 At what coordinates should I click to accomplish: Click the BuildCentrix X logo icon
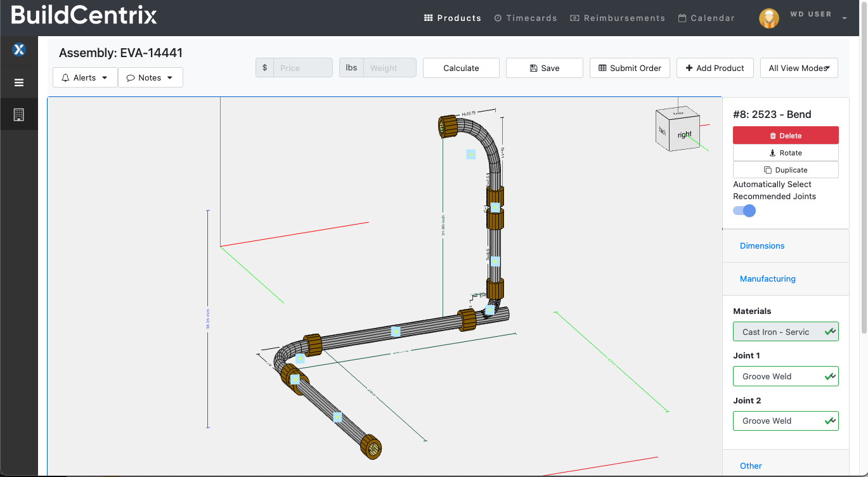[x=18, y=49]
